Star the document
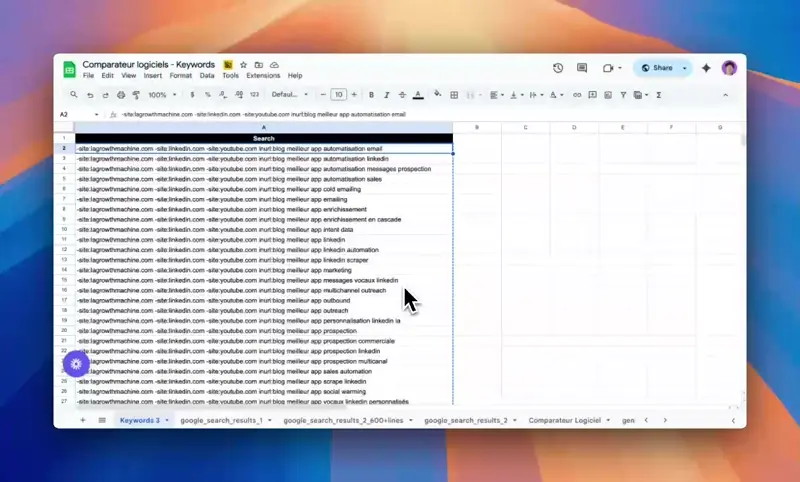Image resolution: width=800 pixels, height=482 pixels. (x=243, y=65)
